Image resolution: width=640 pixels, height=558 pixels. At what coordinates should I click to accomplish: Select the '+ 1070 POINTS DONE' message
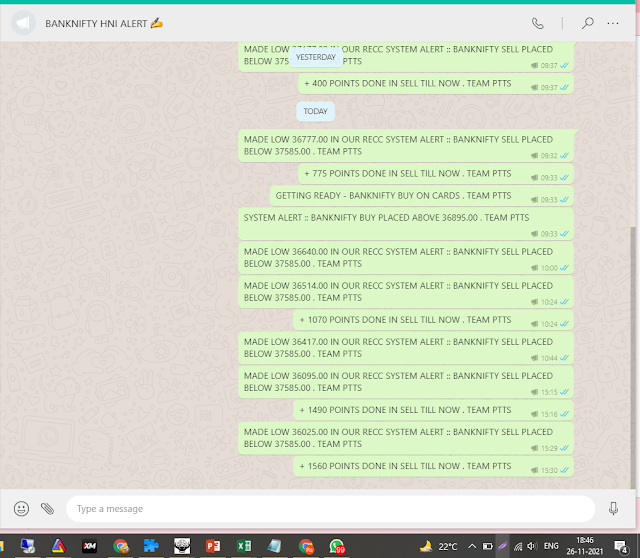click(433, 320)
